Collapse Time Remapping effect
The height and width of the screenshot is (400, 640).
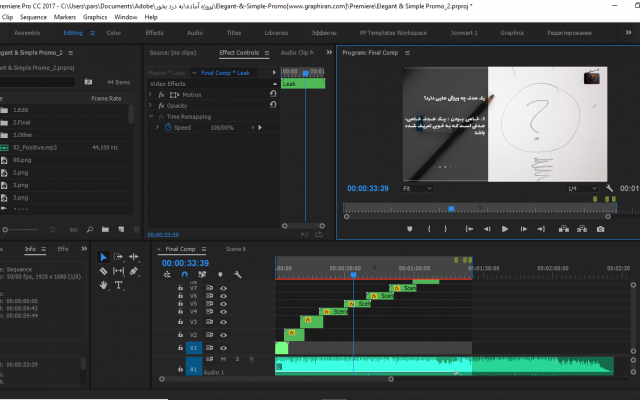tap(151, 116)
